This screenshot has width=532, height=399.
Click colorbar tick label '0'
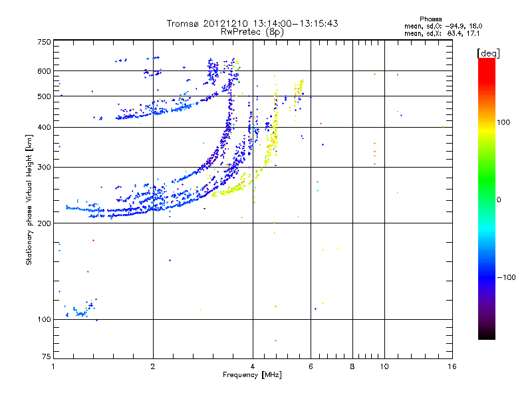[x=499, y=200]
